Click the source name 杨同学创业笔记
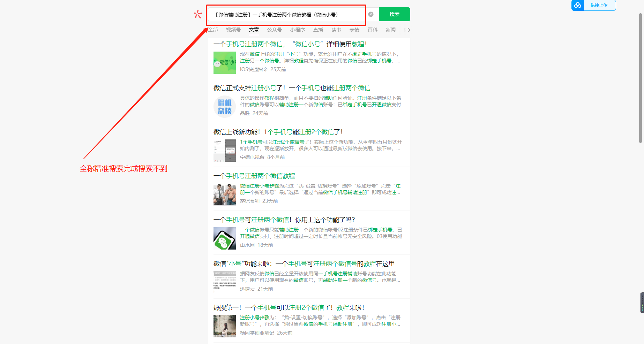 pyautogui.click(x=257, y=333)
